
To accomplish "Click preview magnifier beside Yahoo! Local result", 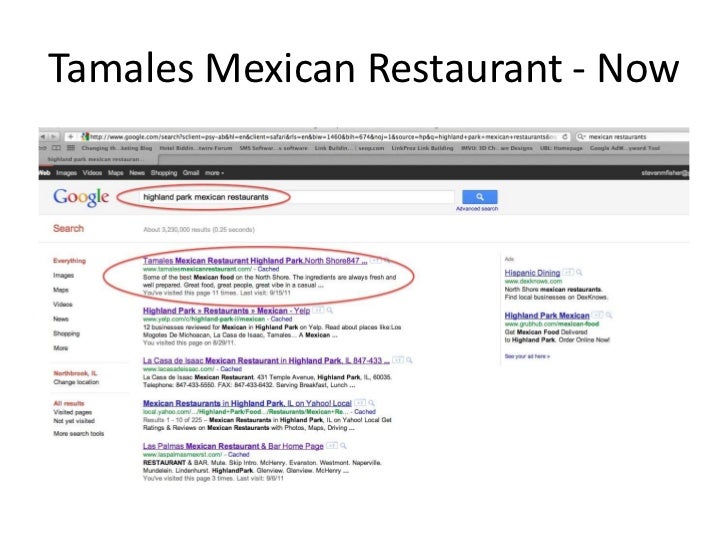I will [371, 403].
